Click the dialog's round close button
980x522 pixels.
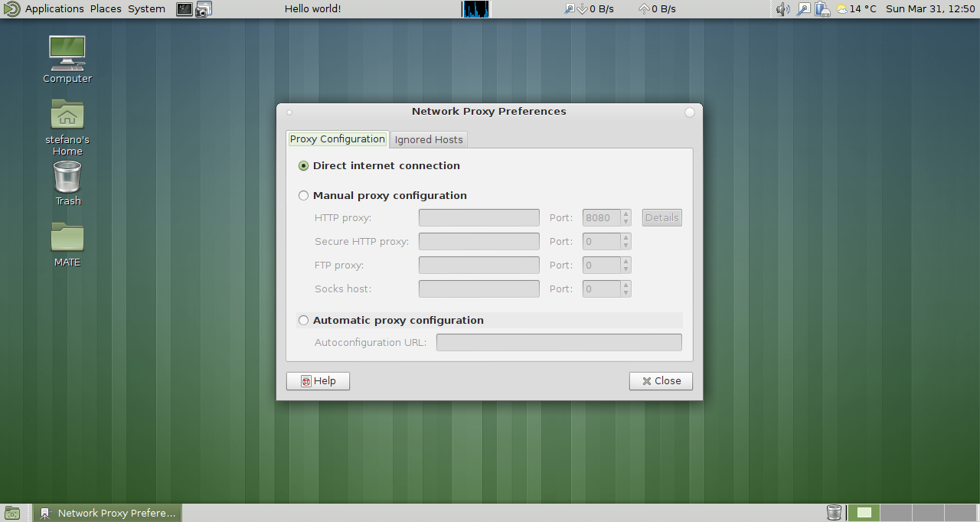point(690,113)
